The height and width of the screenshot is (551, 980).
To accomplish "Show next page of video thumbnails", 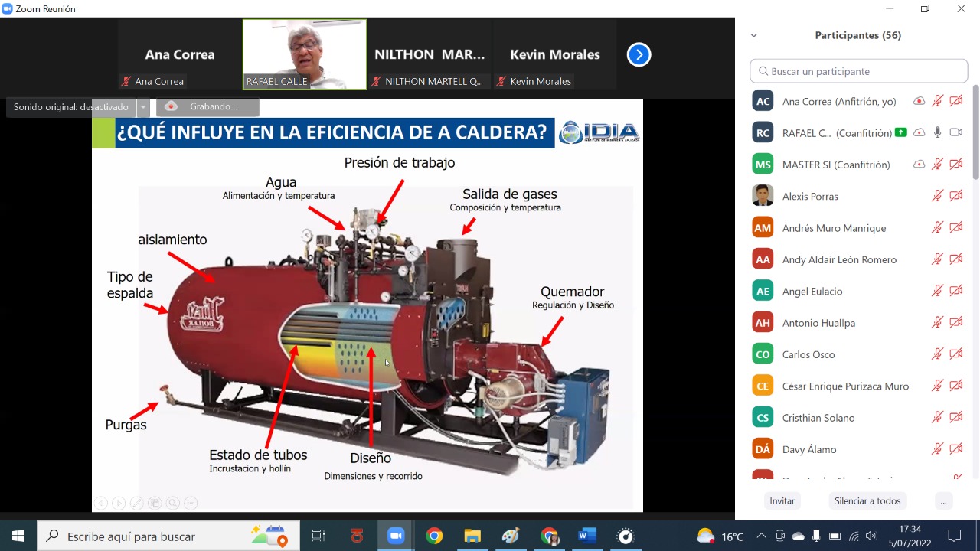I will point(639,54).
